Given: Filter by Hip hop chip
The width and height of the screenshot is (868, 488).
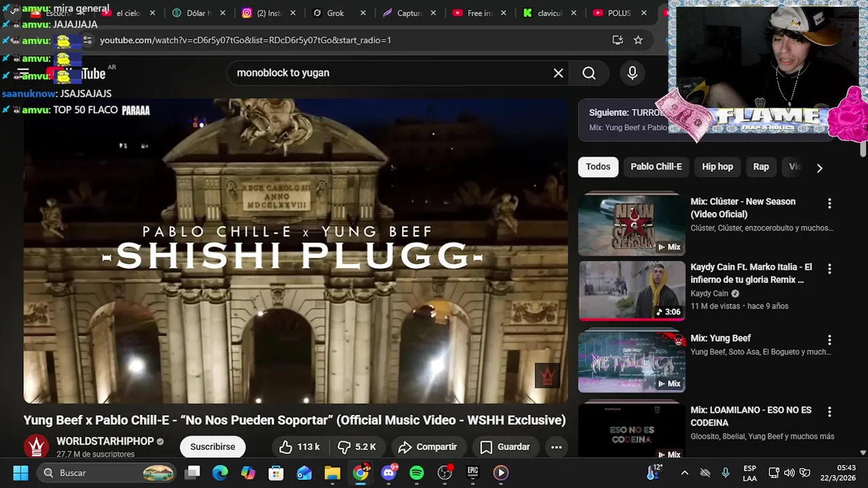Looking at the screenshot, I should 717,167.
